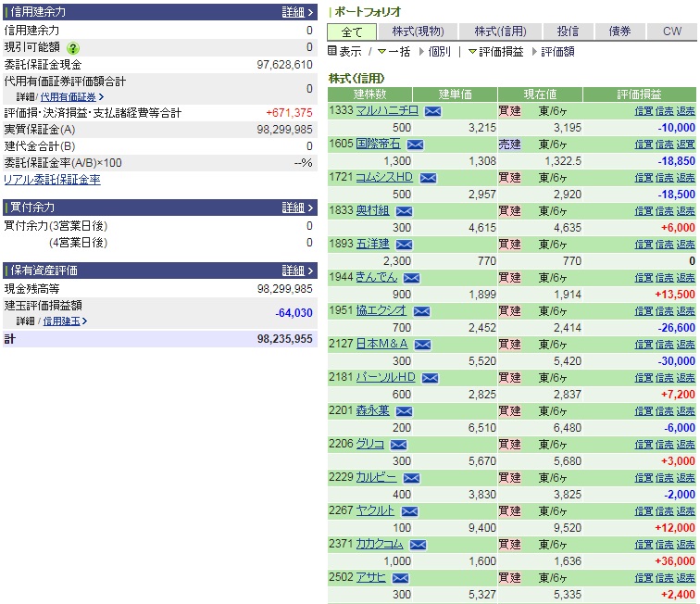The width and height of the screenshot is (700, 604).
Task: Click the total 計 value 98,235,955
Action: pyautogui.click(x=284, y=339)
